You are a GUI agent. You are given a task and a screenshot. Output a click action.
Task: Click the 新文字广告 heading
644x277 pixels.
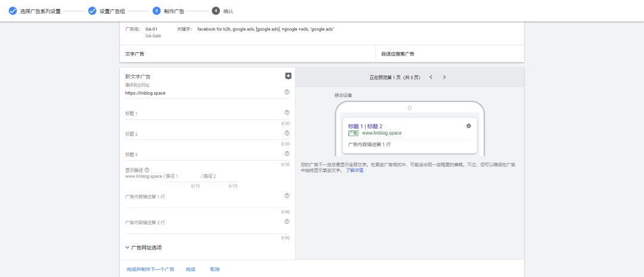click(x=137, y=77)
